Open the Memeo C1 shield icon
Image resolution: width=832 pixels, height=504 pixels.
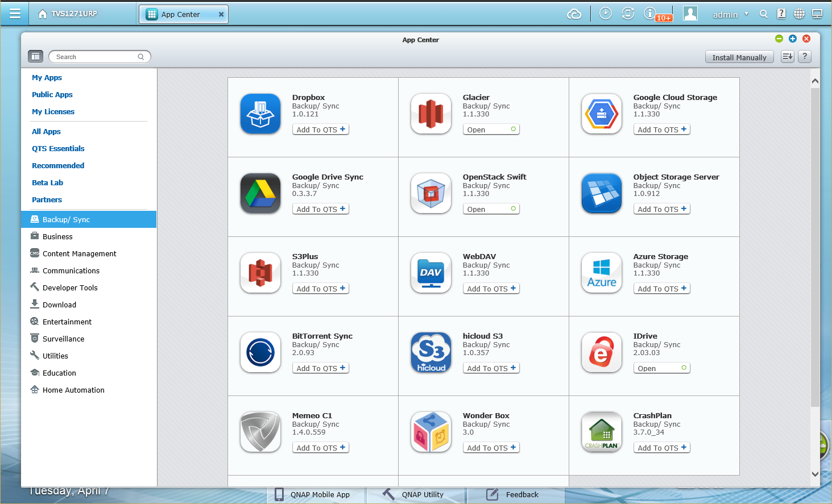point(260,432)
